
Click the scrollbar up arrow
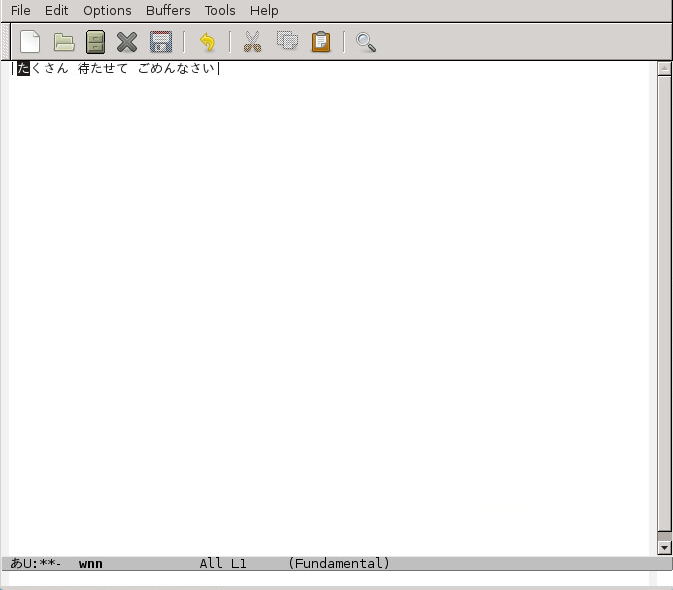(664, 69)
